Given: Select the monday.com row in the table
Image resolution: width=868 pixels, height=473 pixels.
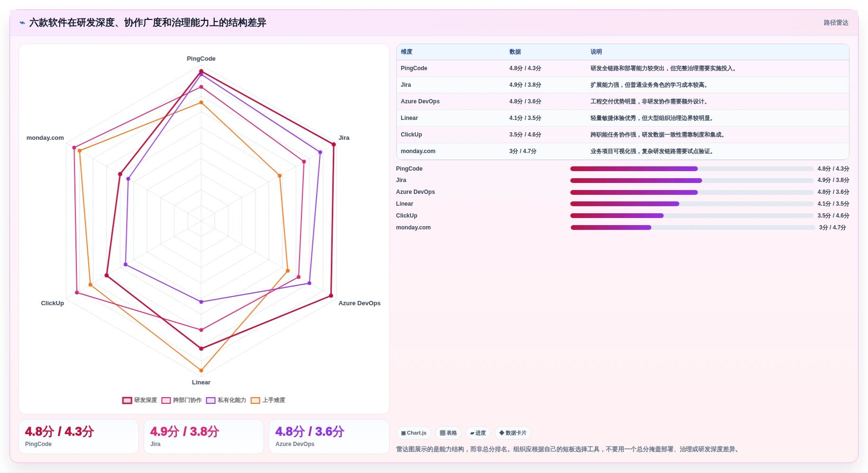Looking at the screenshot, I should click(x=622, y=151).
